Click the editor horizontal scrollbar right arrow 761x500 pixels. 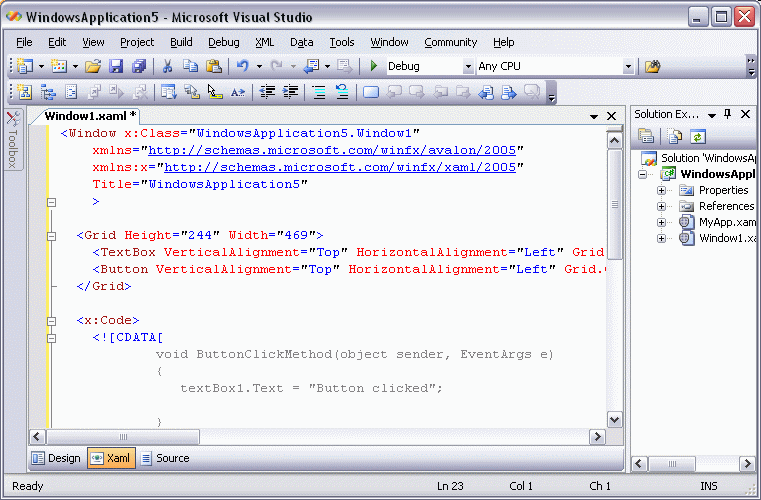tap(597, 437)
